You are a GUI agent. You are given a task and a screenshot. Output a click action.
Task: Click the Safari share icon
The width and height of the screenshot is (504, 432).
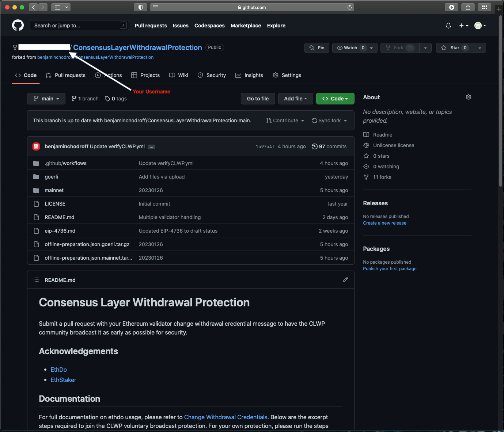pyautogui.click(x=468, y=7)
